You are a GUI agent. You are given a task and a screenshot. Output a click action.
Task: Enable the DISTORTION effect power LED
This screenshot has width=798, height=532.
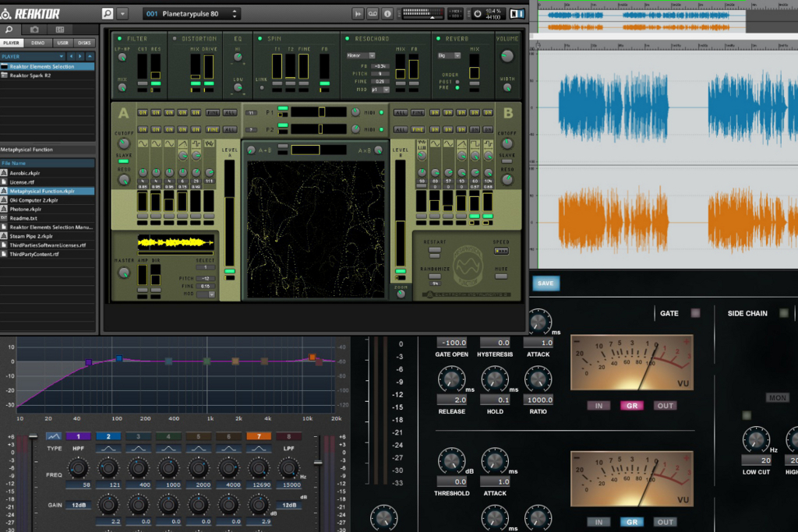pyautogui.click(x=174, y=39)
